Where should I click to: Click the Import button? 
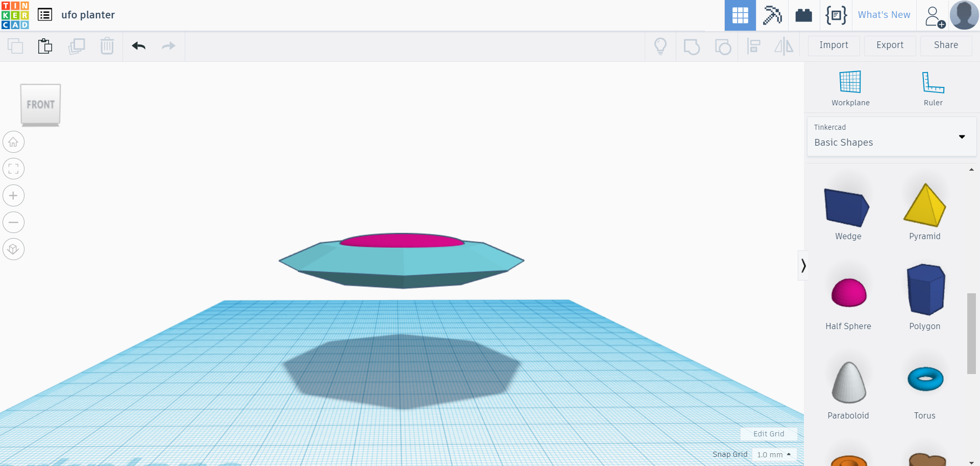click(834, 45)
